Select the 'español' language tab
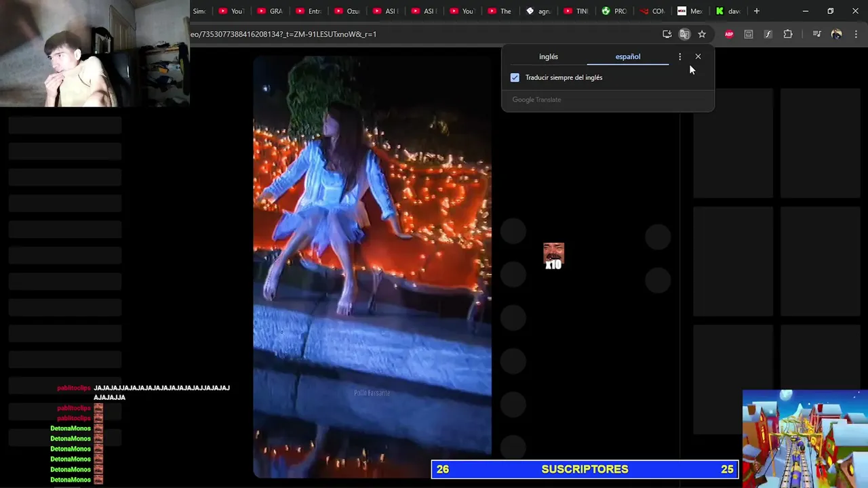Image resolution: width=868 pixels, height=488 pixels. [628, 57]
